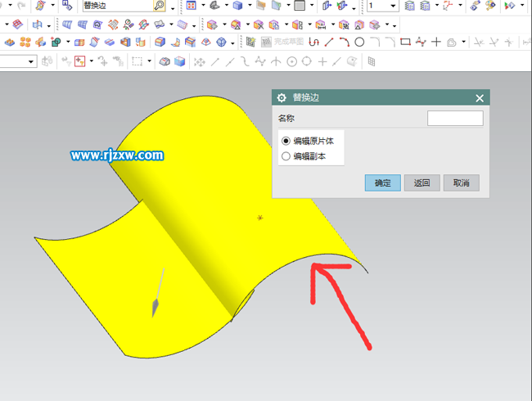Click the 替换边 command search box
The height and width of the screenshot is (401, 532).
pyautogui.click(x=115, y=6)
